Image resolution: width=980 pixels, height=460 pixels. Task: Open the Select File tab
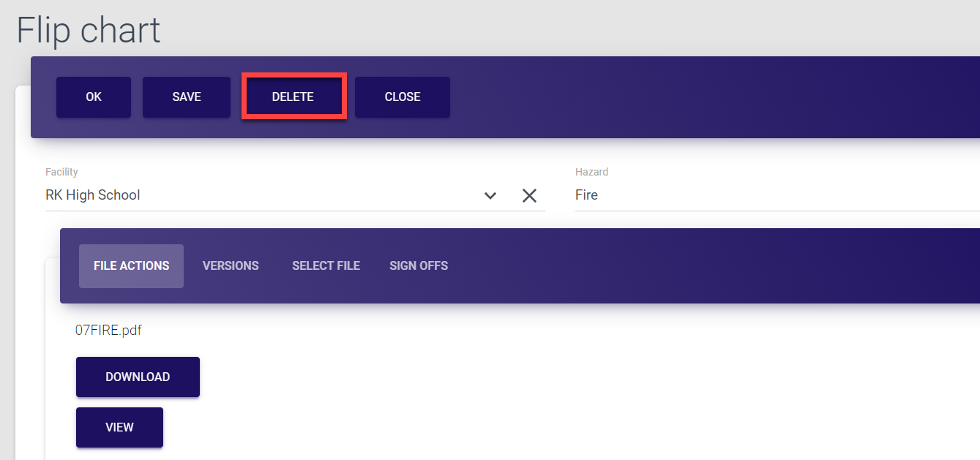point(326,265)
